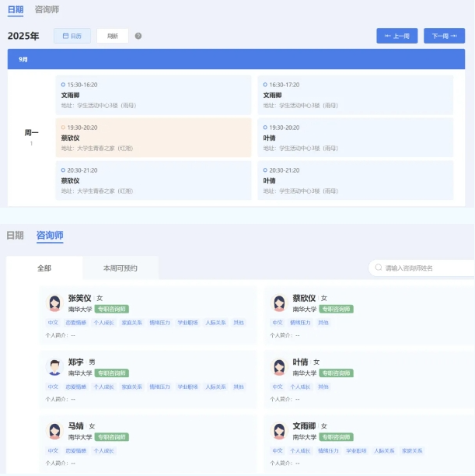Screen dimensions: 475x476
Task: Select 叶倩's avatar in the counselor list
Action: [x=279, y=367]
